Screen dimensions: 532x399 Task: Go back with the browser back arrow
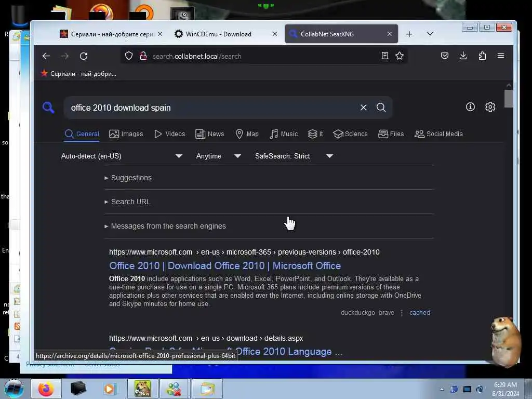[46, 56]
